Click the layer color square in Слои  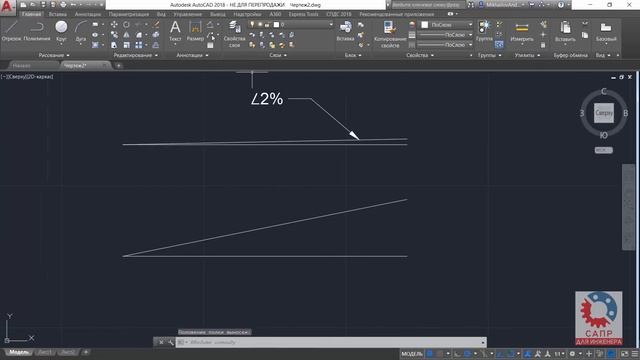point(276,24)
